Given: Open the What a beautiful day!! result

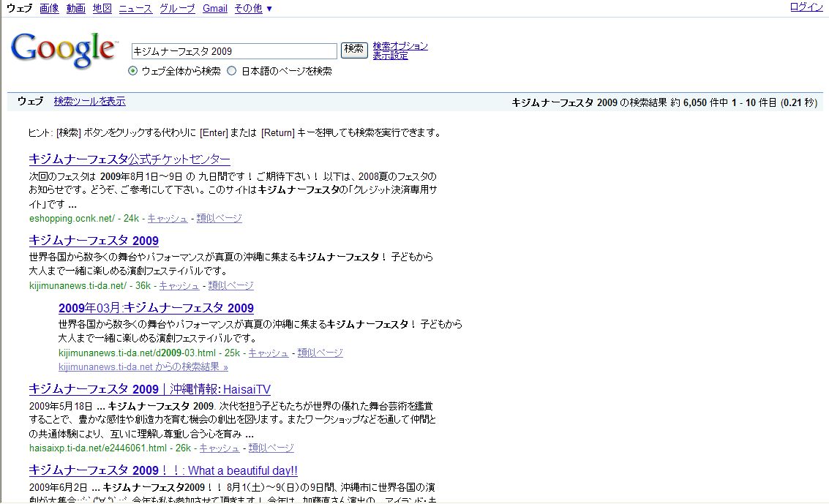Looking at the screenshot, I should point(163,470).
